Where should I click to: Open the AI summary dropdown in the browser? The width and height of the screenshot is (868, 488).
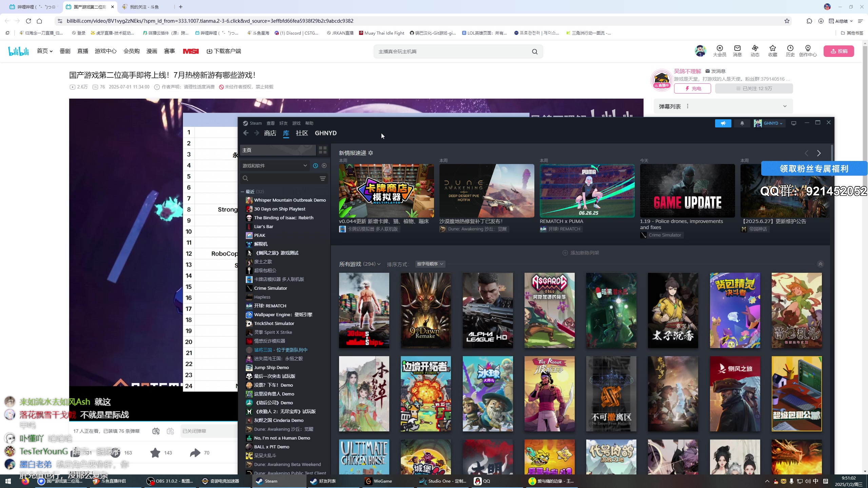click(841, 21)
